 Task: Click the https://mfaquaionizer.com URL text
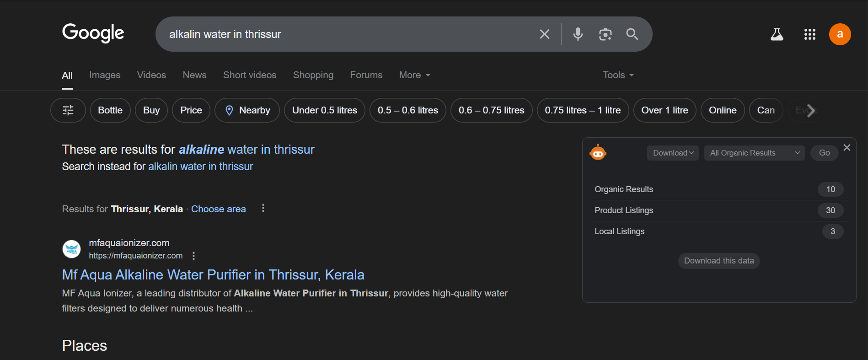[x=136, y=256]
